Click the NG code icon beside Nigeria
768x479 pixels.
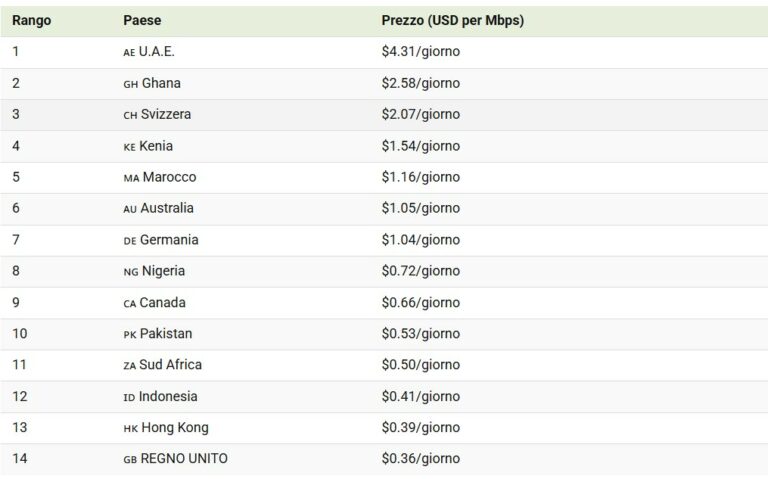(130, 272)
